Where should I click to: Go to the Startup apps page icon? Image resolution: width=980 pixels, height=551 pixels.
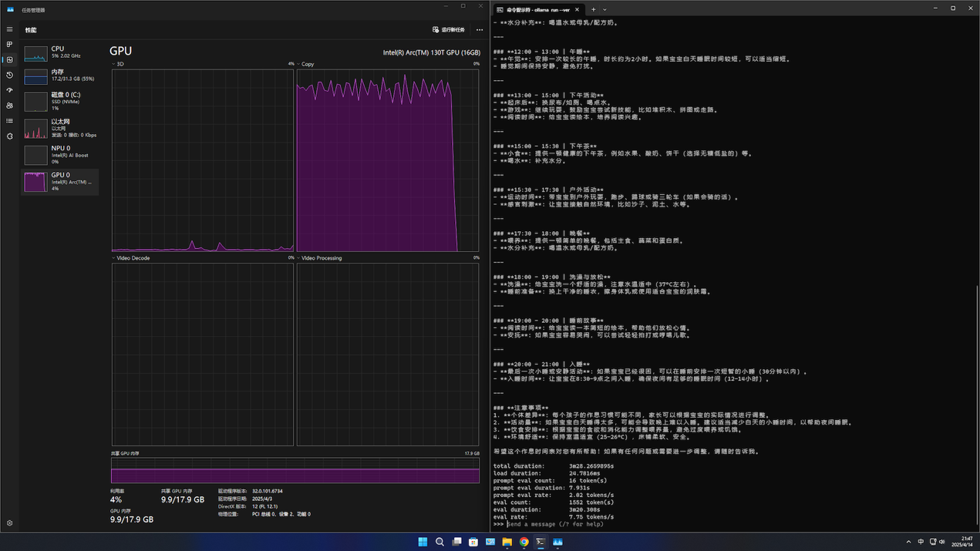pos(10,90)
